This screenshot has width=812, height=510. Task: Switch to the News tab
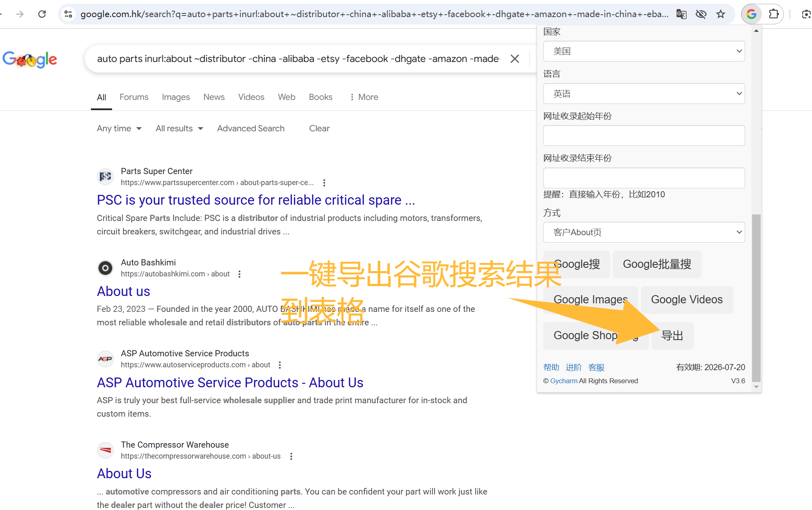point(214,97)
